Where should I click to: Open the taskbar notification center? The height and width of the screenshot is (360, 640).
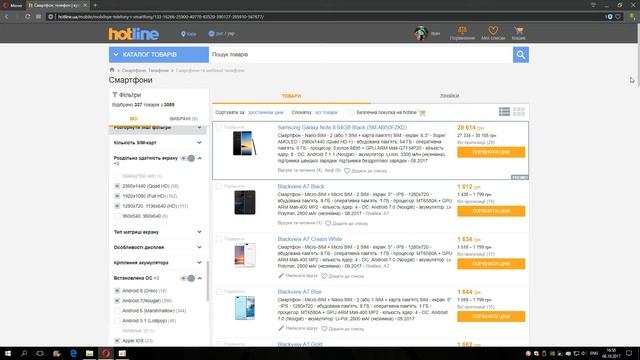pos(629,353)
